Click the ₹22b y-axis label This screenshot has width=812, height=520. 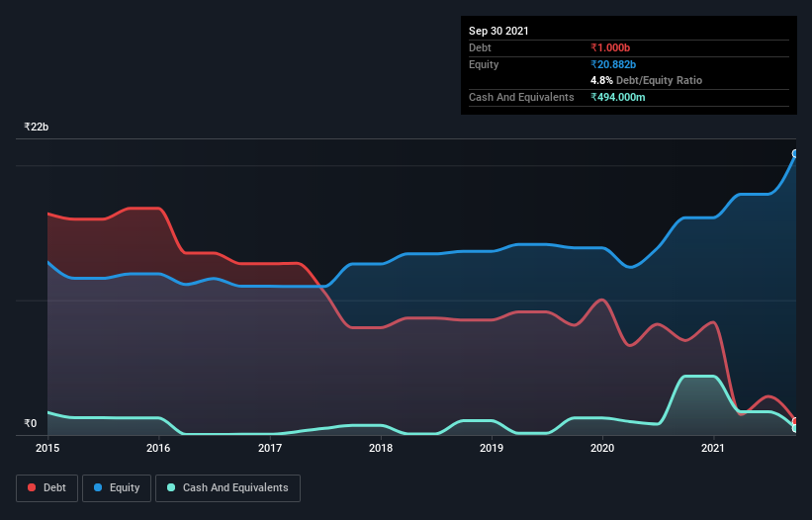coord(37,127)
